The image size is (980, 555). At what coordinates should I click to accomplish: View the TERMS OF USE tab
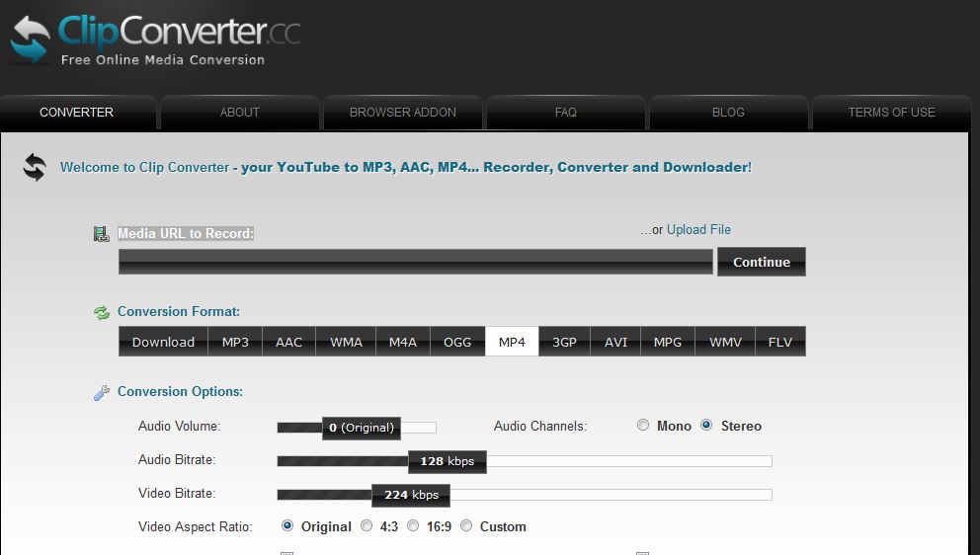point(891,113)
